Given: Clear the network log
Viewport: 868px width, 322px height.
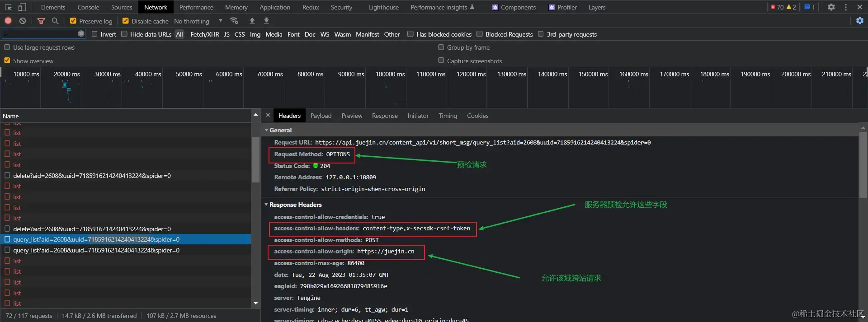Looking at the screenshot, I should click(23, 21).
